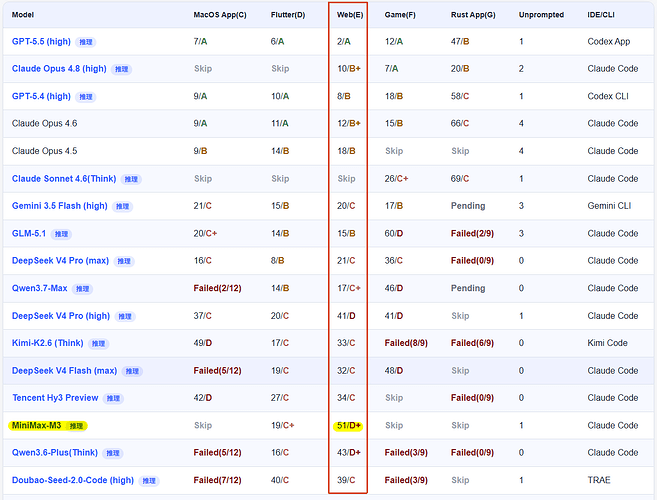
Task: Select 26/C+ Game score for Claude Sonnet 4.6
Action: tap(396, 179)
